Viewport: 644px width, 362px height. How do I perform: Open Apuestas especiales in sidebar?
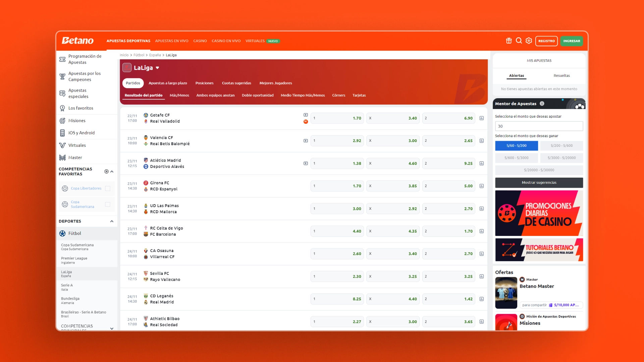tap(87, 94)
